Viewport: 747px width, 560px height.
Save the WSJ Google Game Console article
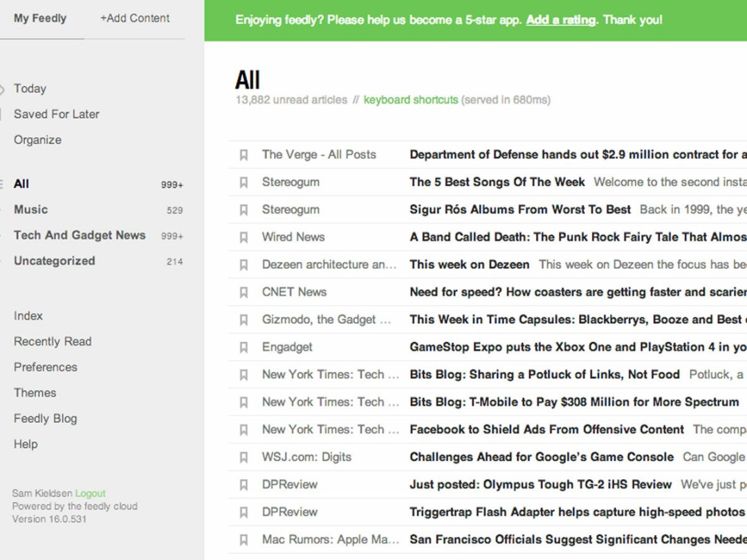[243, 457]
